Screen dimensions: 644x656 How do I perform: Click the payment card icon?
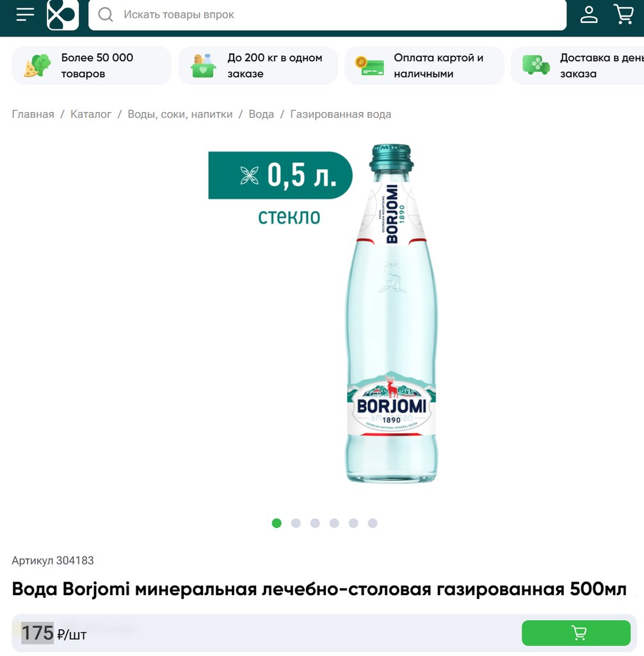369,66
